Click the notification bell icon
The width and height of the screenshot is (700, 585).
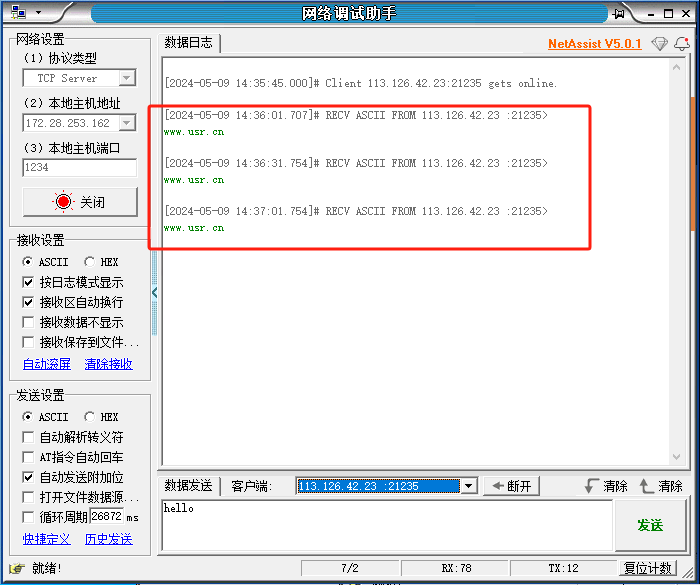[x=682, y=44]
